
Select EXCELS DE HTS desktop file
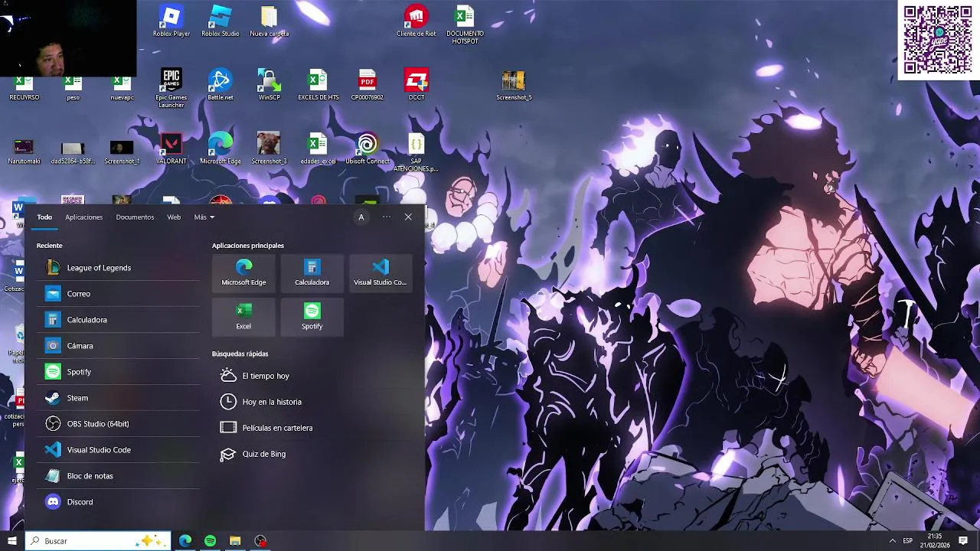click(x=318, y=84)
